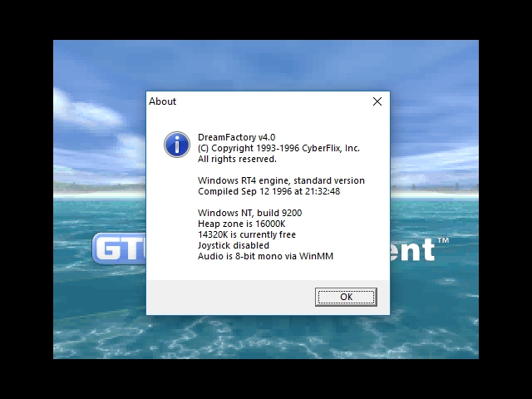Click 'Compiled Sep 12 1996 at 21:32:48' line
532x399 pixels.
coord(268,191)
